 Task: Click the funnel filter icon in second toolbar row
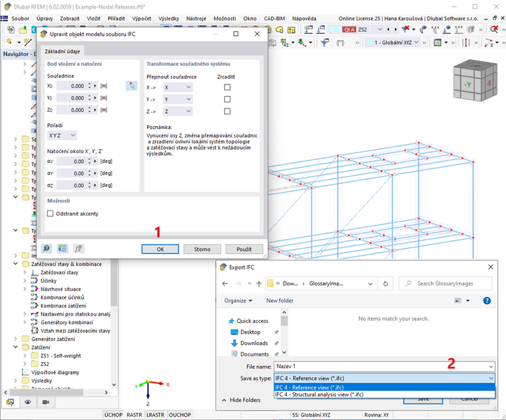coord(325,42)
